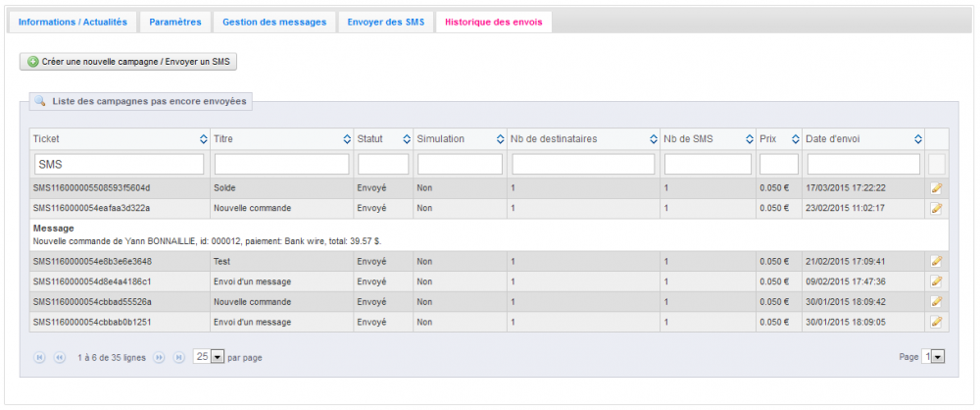This screenshot has height=410, width=980.
Task: Click Créer une nouvelle campagne button
Action: coord(128,62)
